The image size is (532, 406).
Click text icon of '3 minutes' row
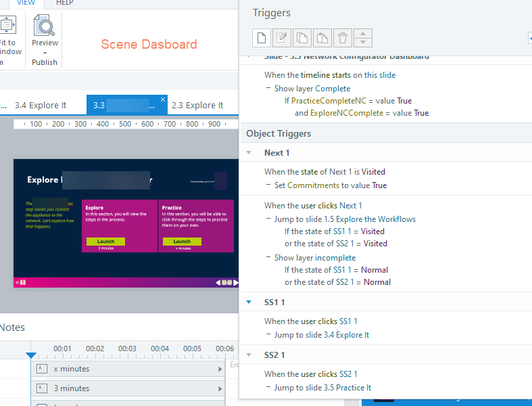point(42,388)
